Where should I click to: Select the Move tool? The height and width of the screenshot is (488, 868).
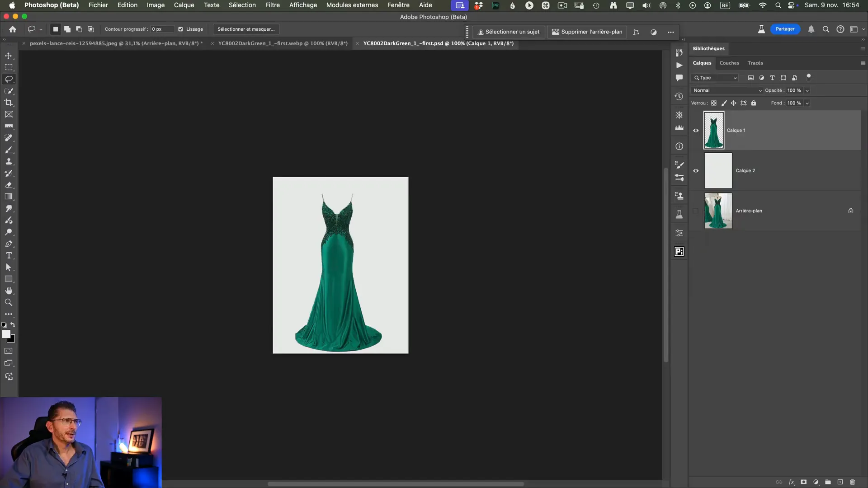coord(9,56)
